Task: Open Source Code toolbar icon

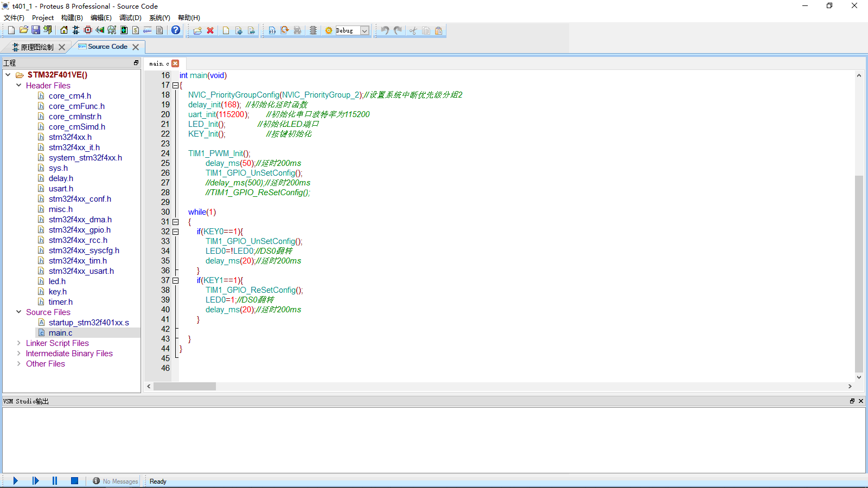Action: (x=148, y=30)
